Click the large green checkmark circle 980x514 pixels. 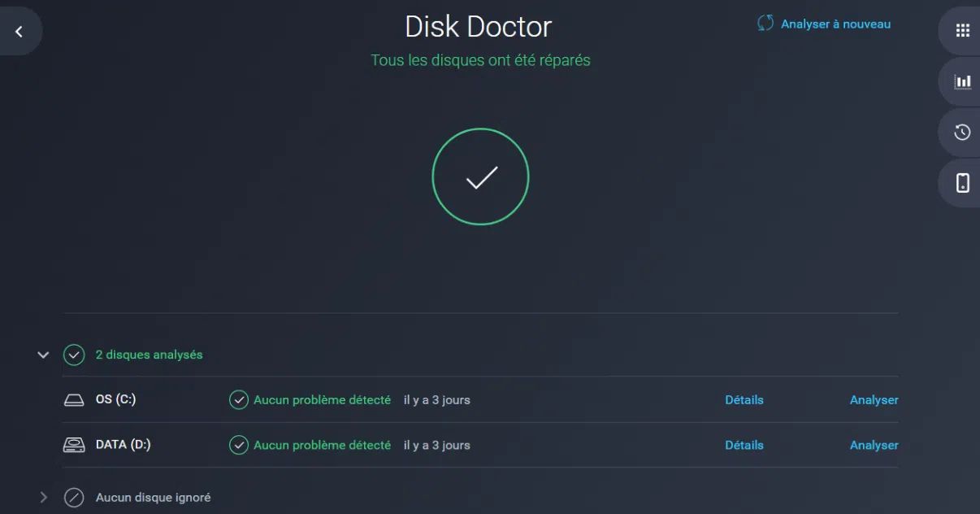[480, 176]
